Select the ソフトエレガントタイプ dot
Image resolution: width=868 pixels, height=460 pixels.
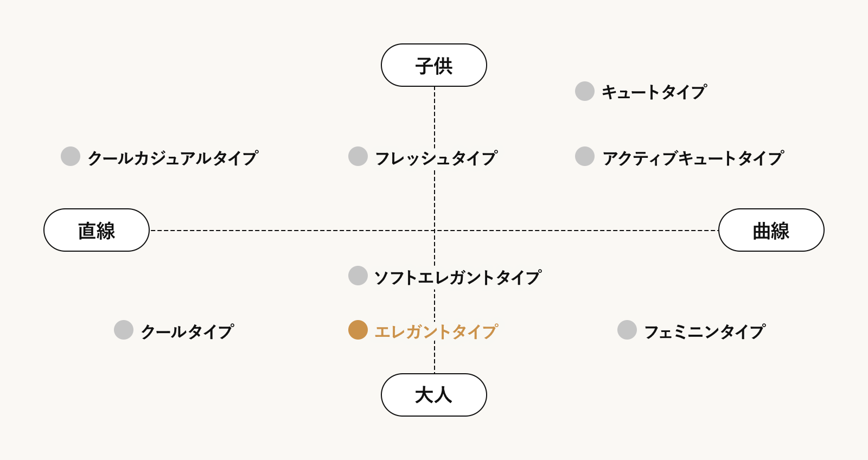pyautogui.click(x=358, y=276)
